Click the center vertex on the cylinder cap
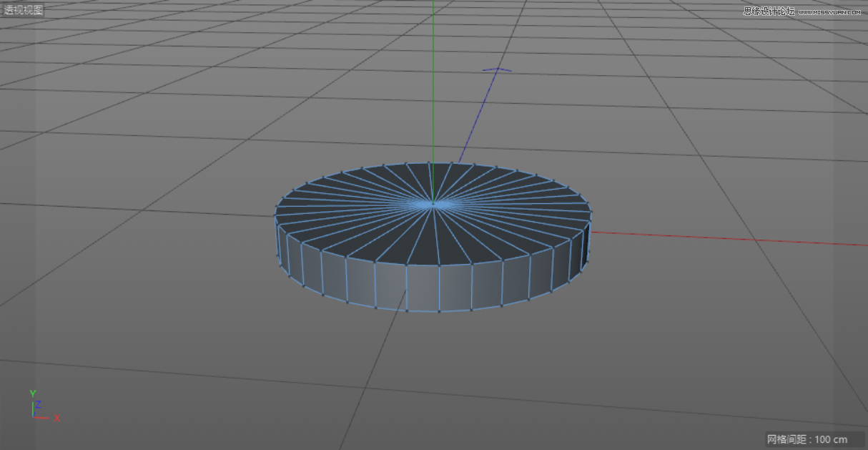868x450 pixels. pos(435,202)
